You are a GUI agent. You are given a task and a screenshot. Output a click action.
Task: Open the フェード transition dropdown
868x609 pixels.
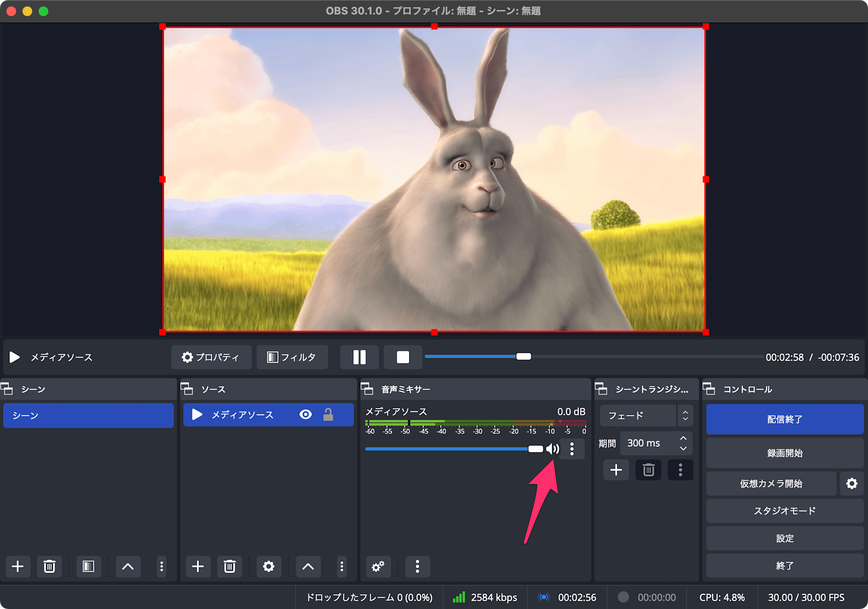[x=646, y=415]
